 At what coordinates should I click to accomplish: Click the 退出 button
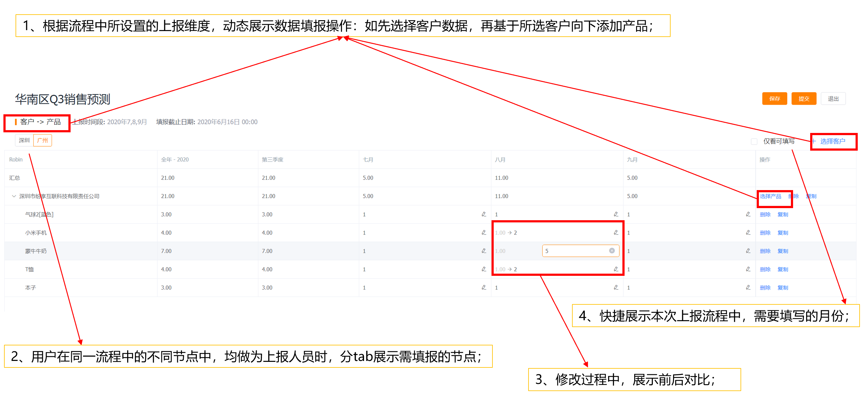click(833, 99)
